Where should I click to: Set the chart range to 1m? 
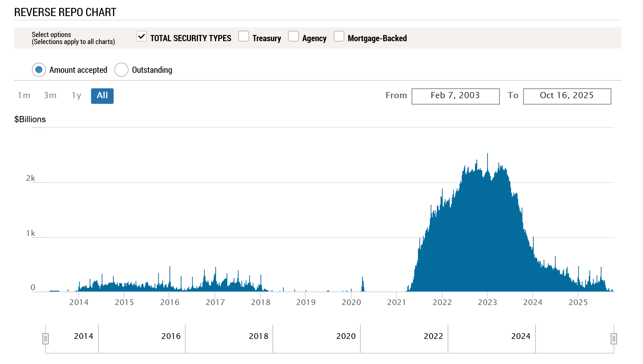coord(24,96)
